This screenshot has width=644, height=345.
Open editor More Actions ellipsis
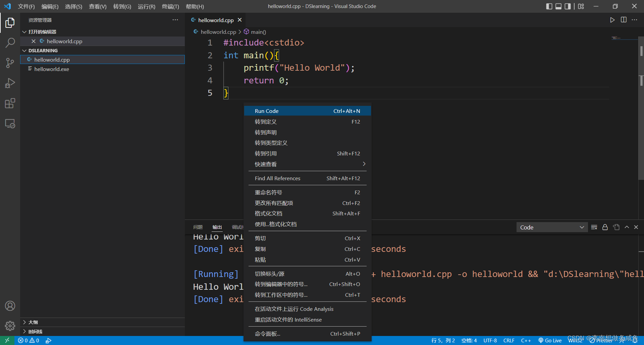634,20
